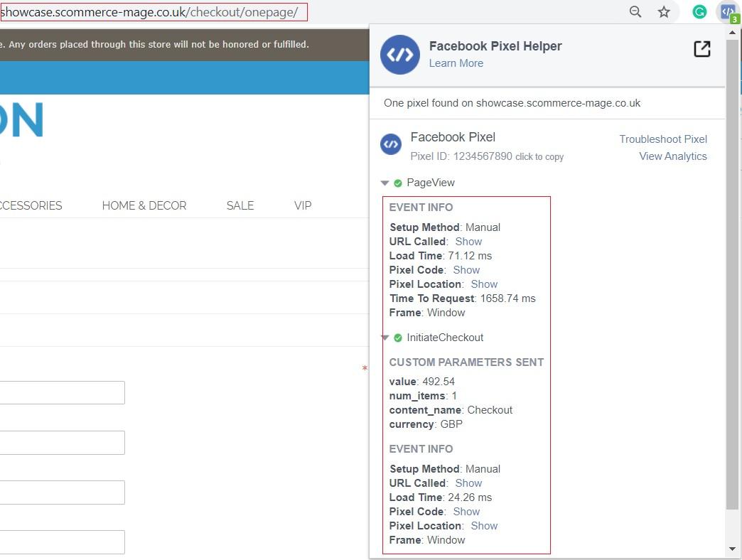Click the Learn More link
This screenshot has height=560, width=742.
coord(456,63)
